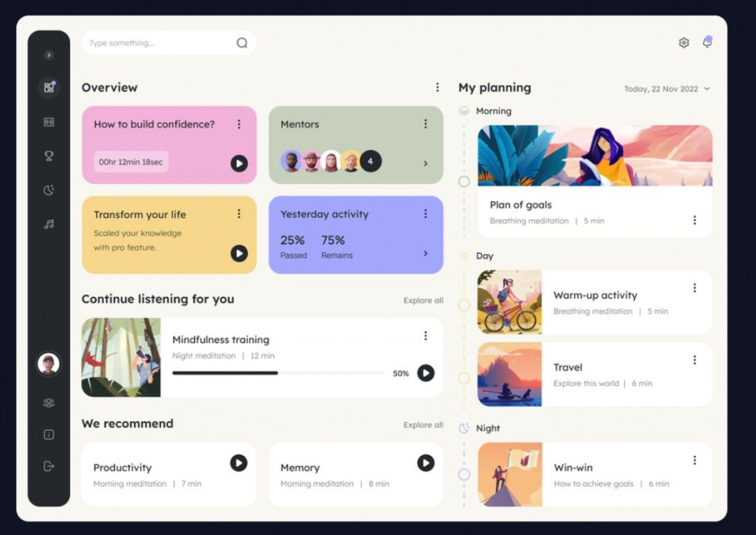Select the Win-win timeline circle marker
Viewport: 756px width, 535px height.
464,474
